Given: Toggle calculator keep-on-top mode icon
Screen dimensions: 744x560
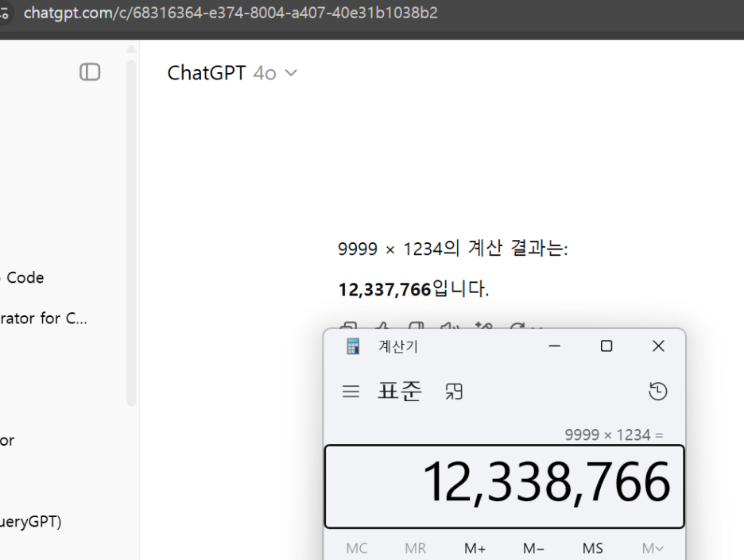Looking at the screenshot, I should point(454,392).
